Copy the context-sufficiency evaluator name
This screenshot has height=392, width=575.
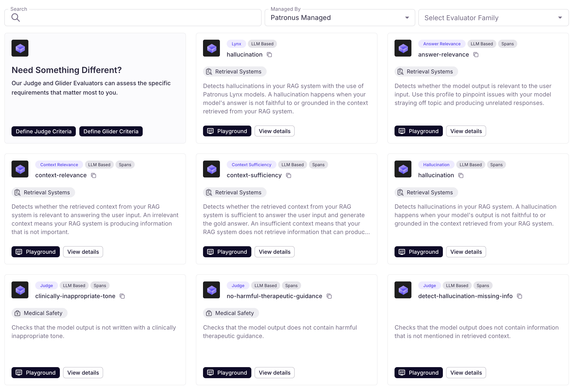(288, 175)
